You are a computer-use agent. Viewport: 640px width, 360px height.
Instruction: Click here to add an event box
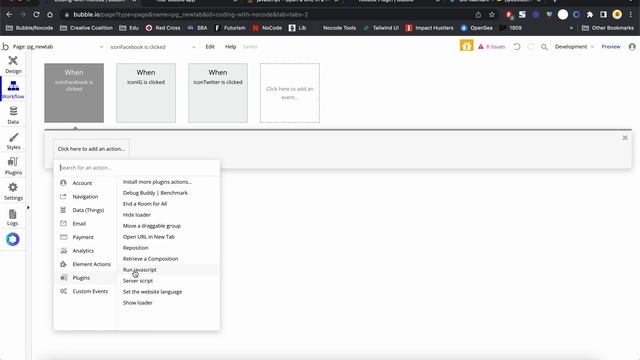click(x=290, y=93)
